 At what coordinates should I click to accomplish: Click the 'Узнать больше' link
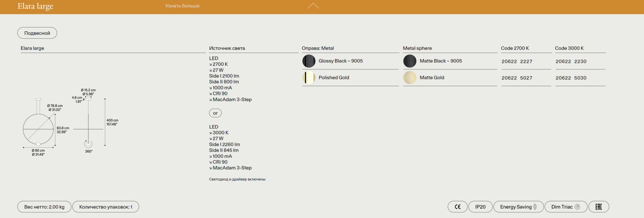coord(182,6)
